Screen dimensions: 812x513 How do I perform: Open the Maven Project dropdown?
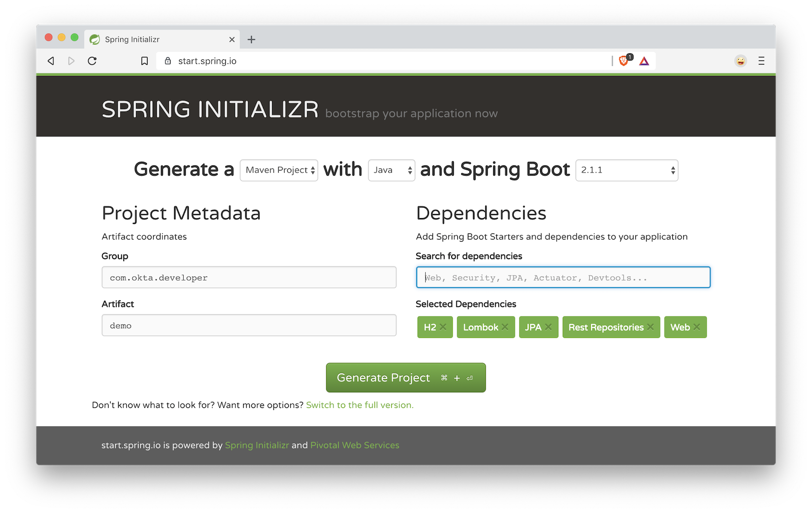point(279,170)
